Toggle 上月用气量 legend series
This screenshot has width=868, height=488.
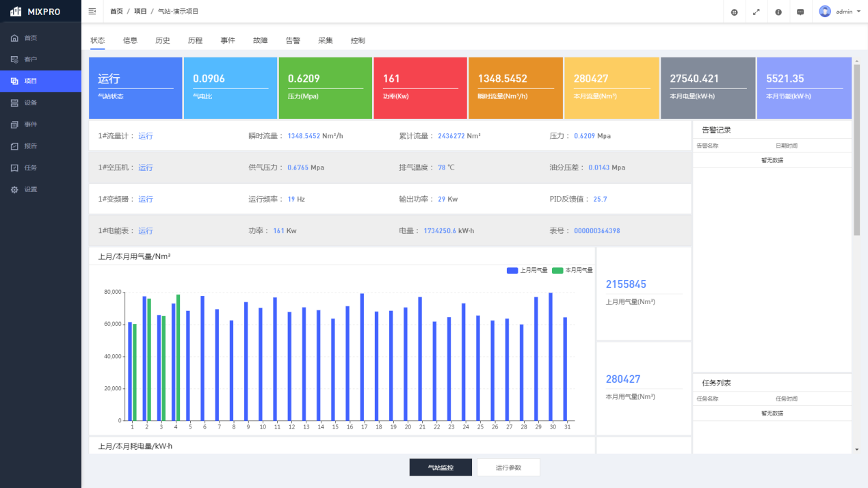527,270
